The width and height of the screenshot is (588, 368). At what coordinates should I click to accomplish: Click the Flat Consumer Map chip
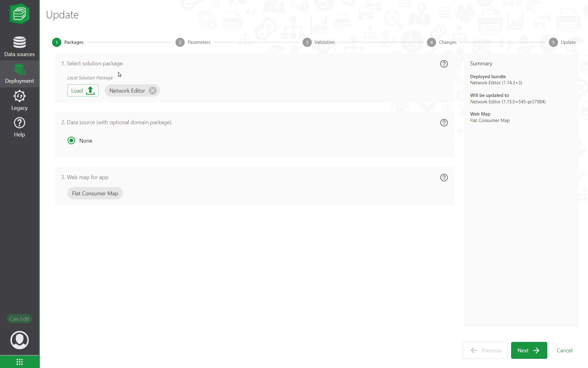click(95, 194)
